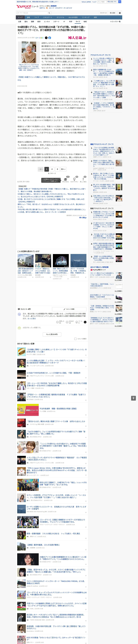Share the first comment on X

point(85,322)
